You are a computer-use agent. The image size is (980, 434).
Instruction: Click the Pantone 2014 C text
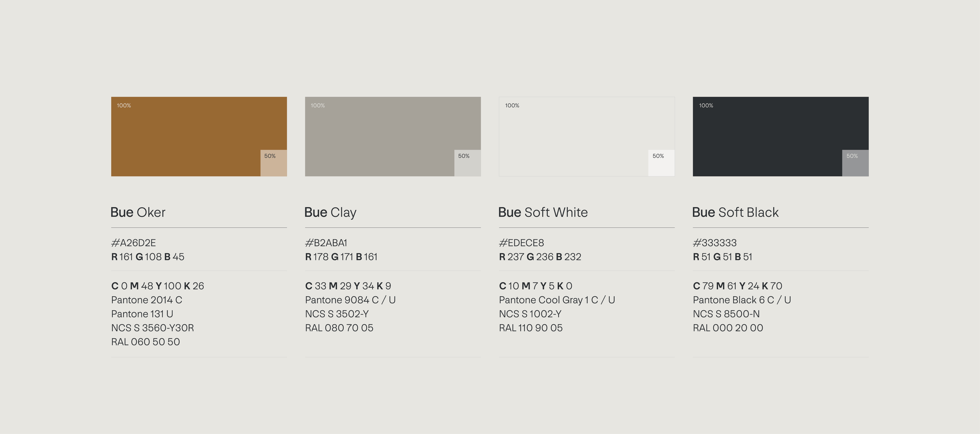click(x=146, y=300)
